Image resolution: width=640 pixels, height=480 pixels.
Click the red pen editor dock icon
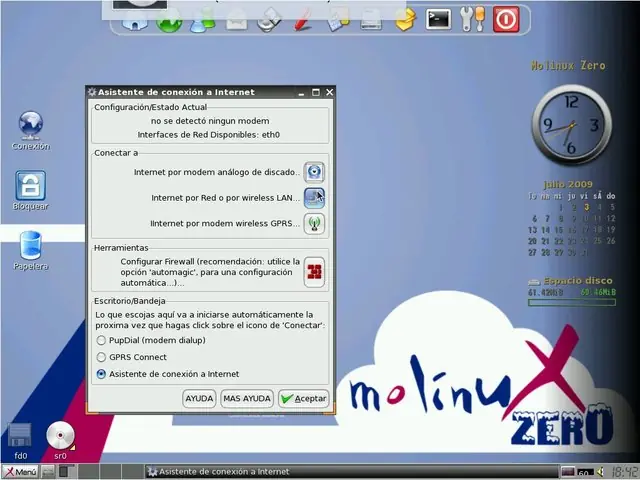click(x=303, y=20)
